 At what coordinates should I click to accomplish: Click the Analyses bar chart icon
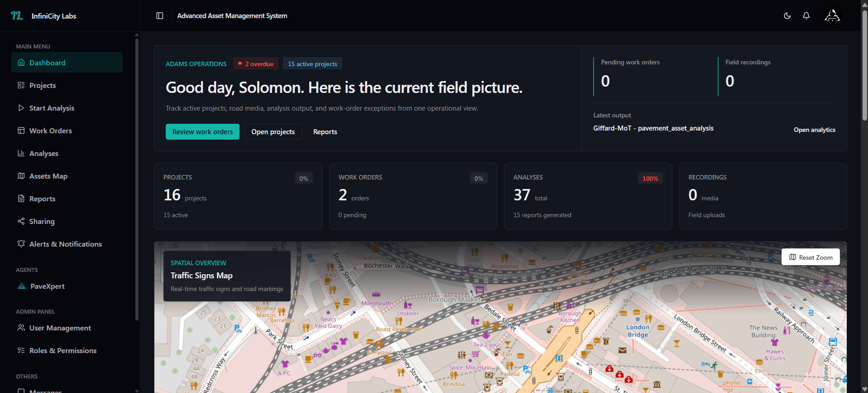point(21,153)
